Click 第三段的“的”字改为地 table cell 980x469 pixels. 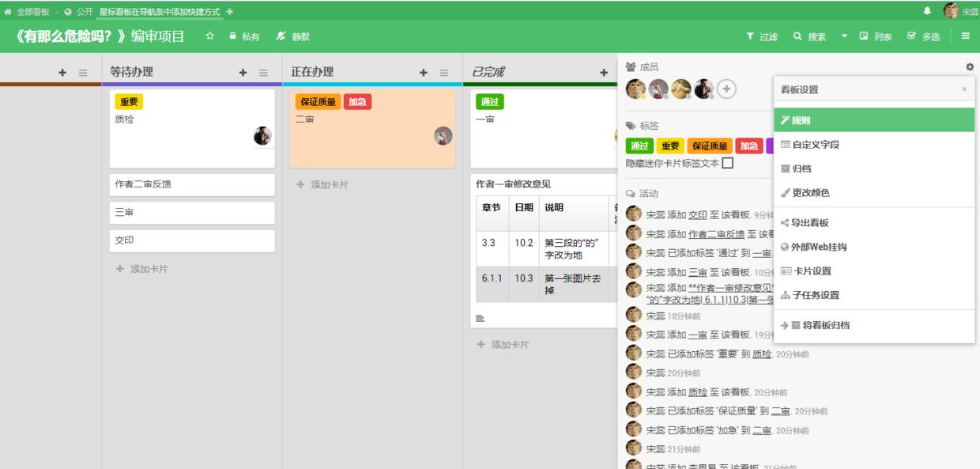coord(572,249)
